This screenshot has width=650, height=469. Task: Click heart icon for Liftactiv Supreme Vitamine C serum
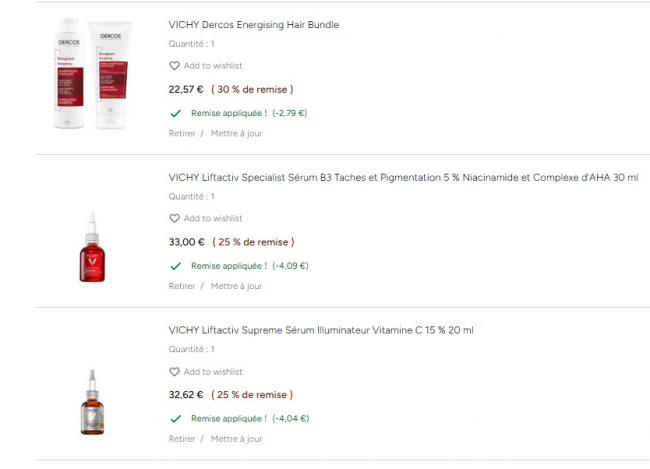(x=175, y=372)
